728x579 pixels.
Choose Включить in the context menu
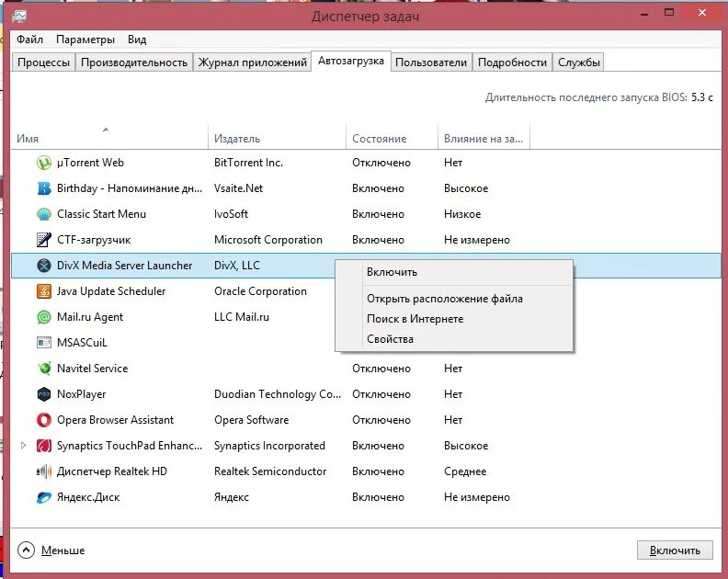(x=454, y=272)
